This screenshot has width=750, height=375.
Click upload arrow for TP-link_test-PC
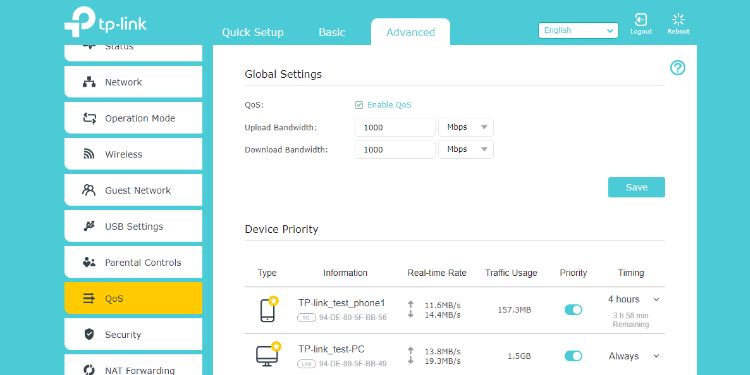click(410, 351)
